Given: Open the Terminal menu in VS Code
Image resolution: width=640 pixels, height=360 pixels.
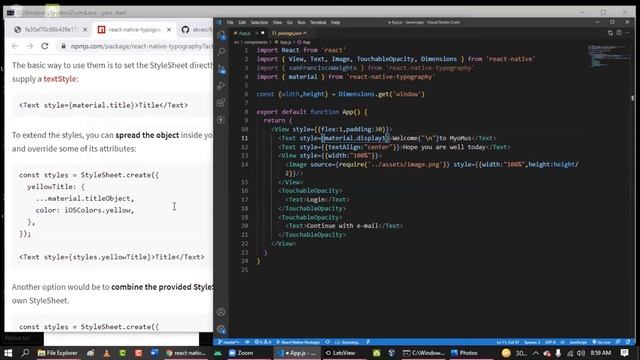Looking at the screenshot, I should (x=318, y=22).
